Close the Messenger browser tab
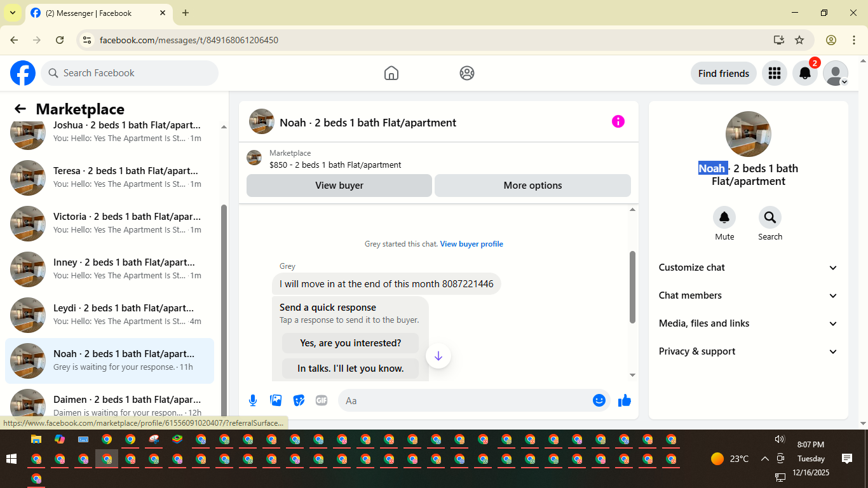868x488 pixels. [163, 13]
